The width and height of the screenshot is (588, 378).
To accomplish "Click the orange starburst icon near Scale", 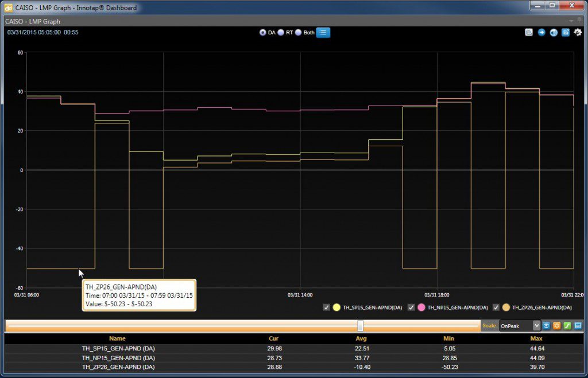I will point(557,326).
